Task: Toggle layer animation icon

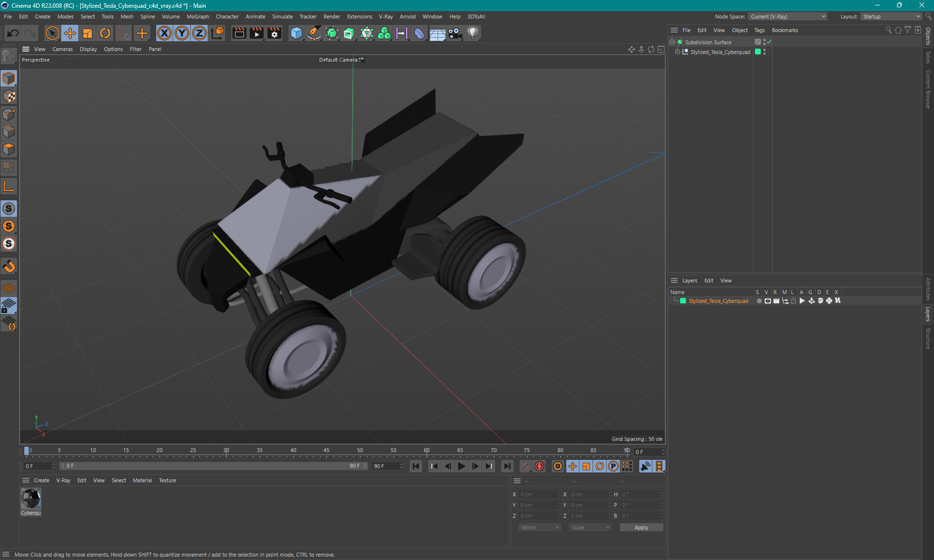Action: (x=802, y=301)
